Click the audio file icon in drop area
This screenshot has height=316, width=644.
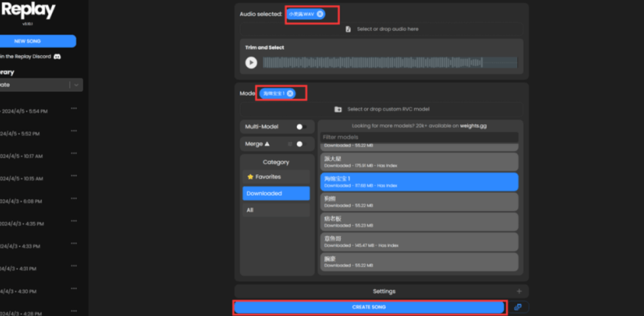[x=348, y=30]
